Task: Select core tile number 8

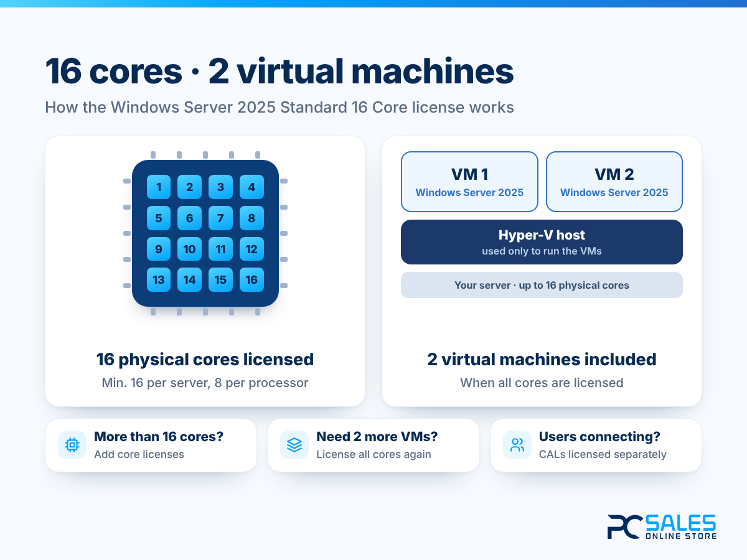Action: (251, 218)
